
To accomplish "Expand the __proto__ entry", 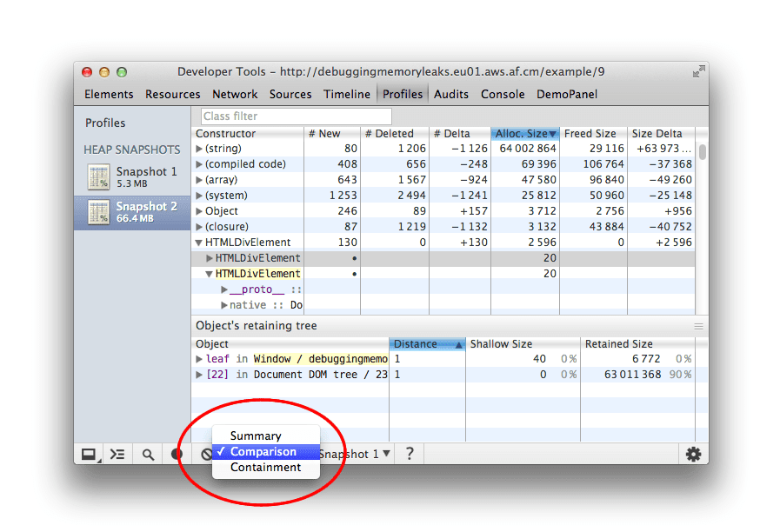I will coord(225,289).
